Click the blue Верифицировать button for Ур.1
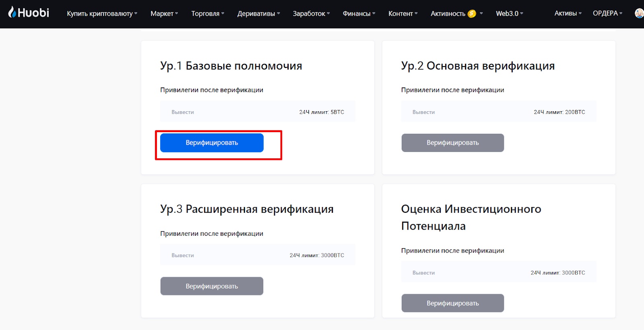 212,143
